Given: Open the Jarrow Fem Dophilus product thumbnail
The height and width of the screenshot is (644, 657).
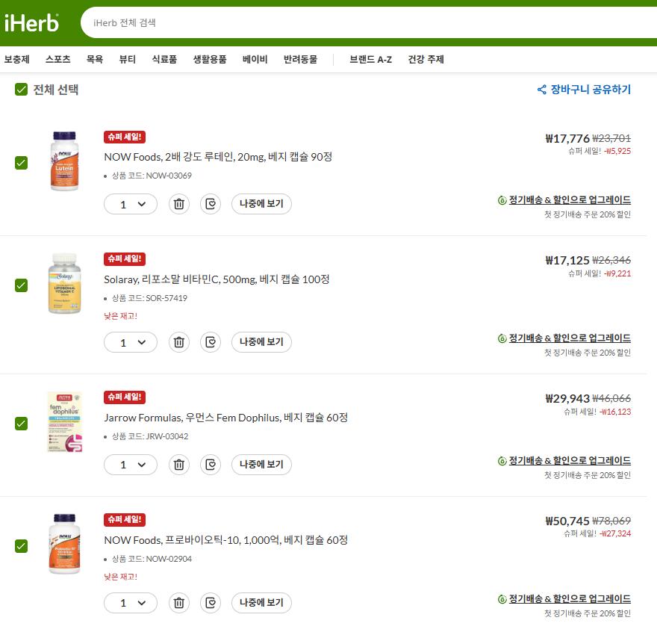Looking at the screenshot, I should coord(64,422).
